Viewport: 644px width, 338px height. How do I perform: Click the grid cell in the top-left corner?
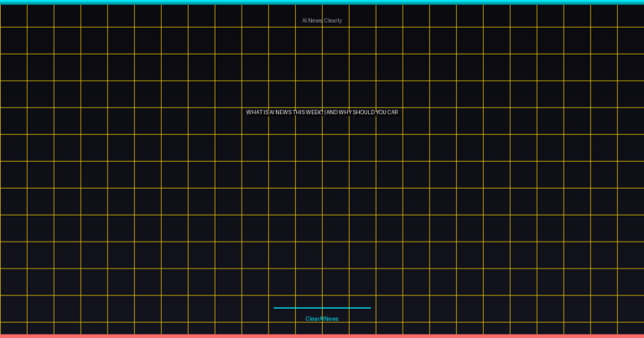[13, 16]
